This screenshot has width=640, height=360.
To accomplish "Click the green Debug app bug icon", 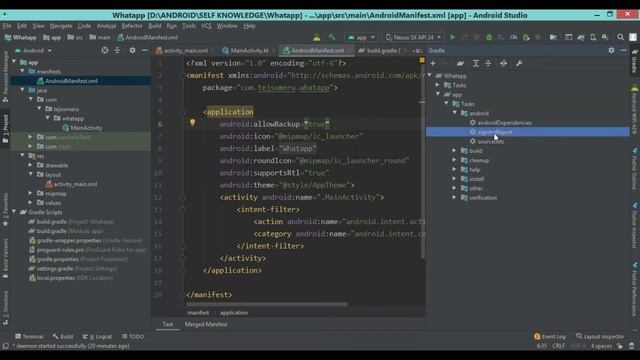I will [x=489, y=37].
